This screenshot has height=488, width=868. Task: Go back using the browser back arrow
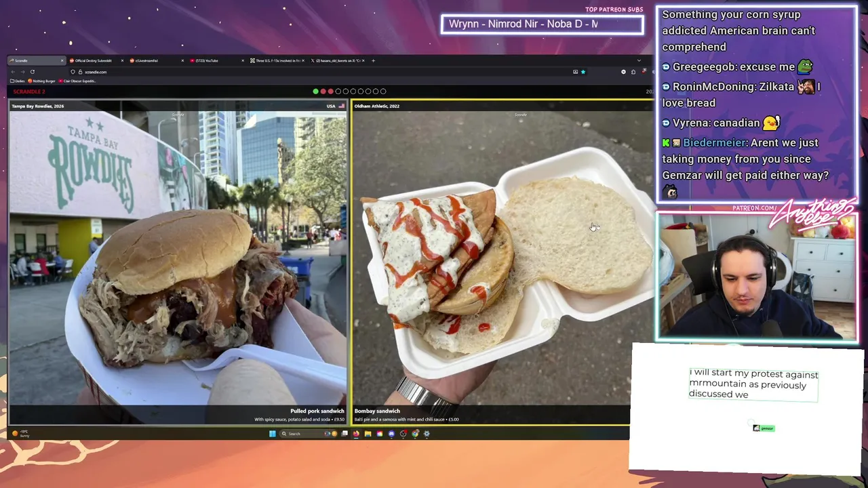(x=13, y=72)
